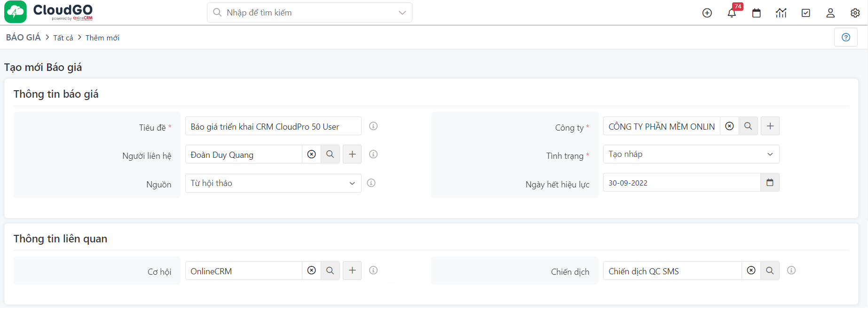Go to Tất cả breadcrumb link

coord(63,38)
